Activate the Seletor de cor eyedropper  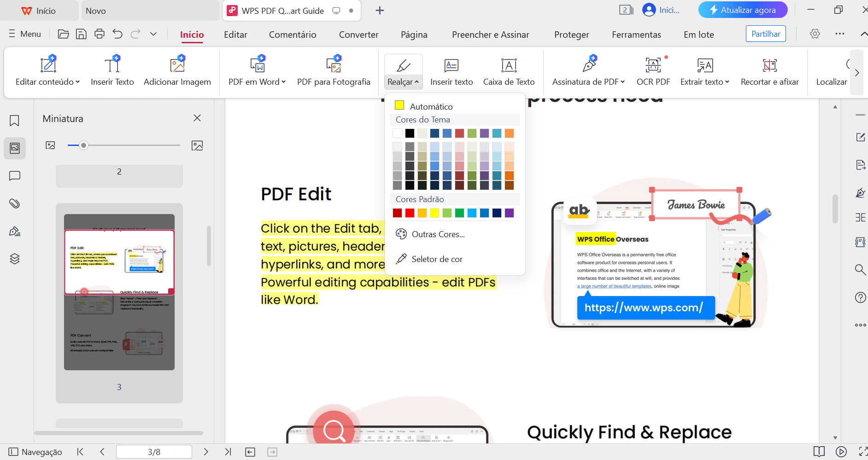(x=437, y=258)
